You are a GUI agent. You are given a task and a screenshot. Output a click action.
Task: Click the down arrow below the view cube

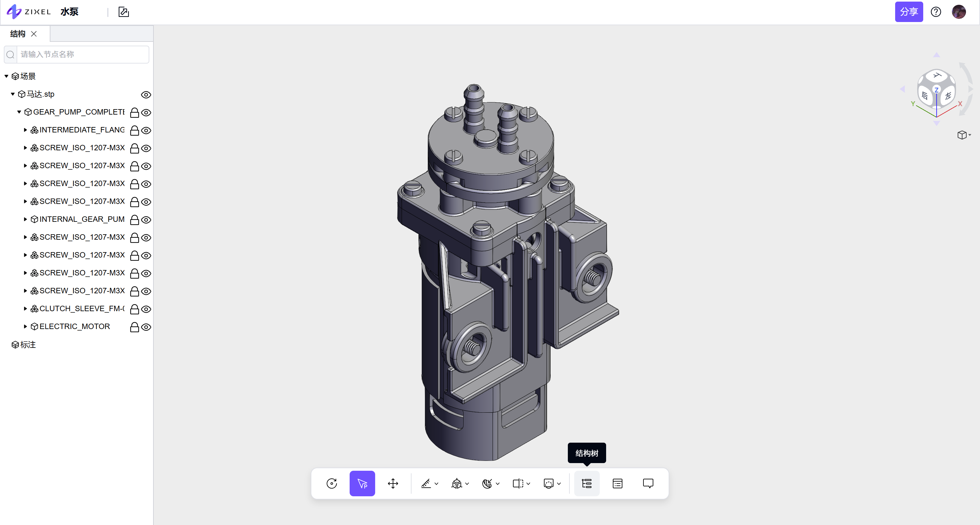[x=937, y=123]
